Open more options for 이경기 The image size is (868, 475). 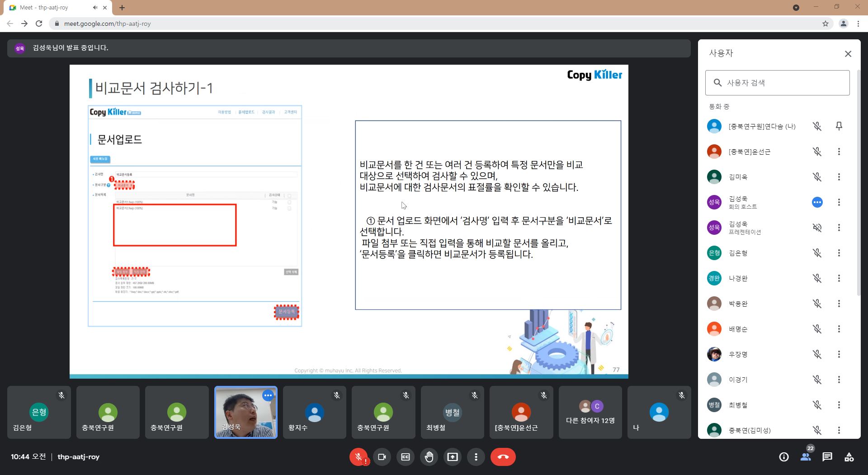839,380
